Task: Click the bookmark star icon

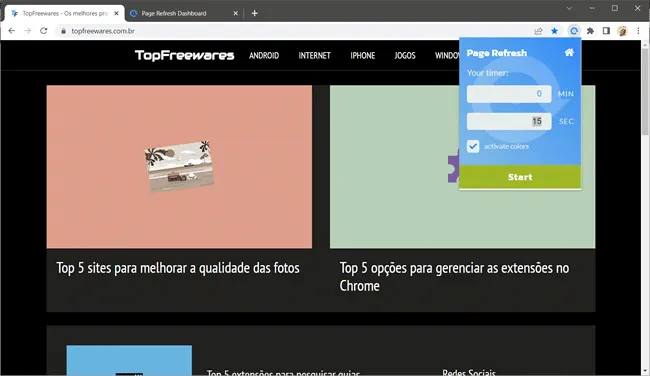Action: click(554, 31)
